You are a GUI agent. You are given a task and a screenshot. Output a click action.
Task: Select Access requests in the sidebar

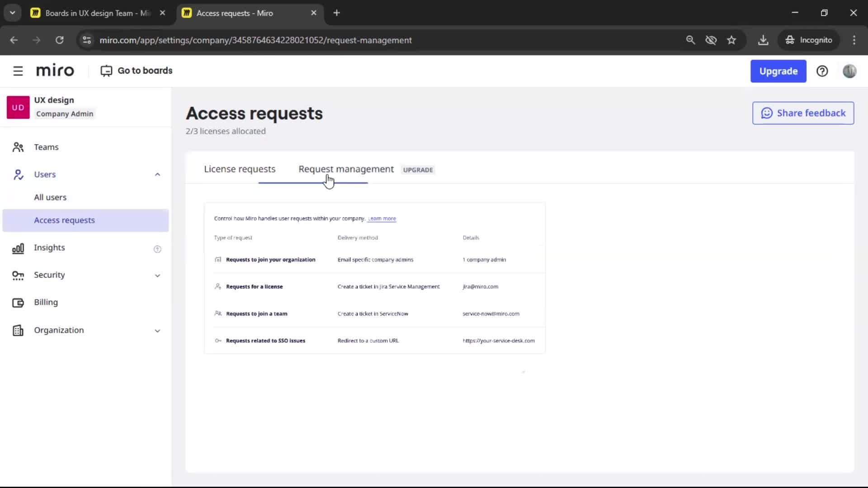pyautogui.click(x=85, y=220)
